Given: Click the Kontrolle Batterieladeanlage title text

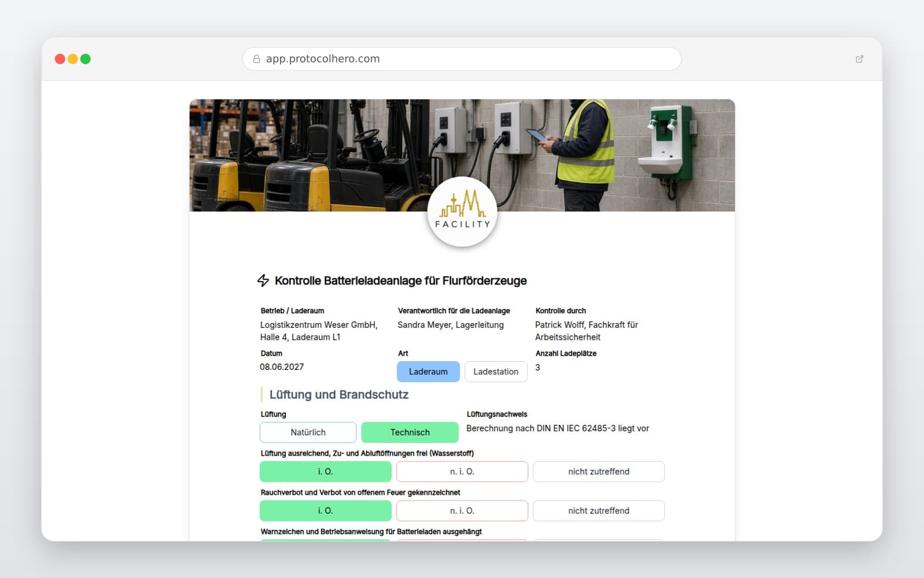Looking at the screenshot, I should (401, 281).
